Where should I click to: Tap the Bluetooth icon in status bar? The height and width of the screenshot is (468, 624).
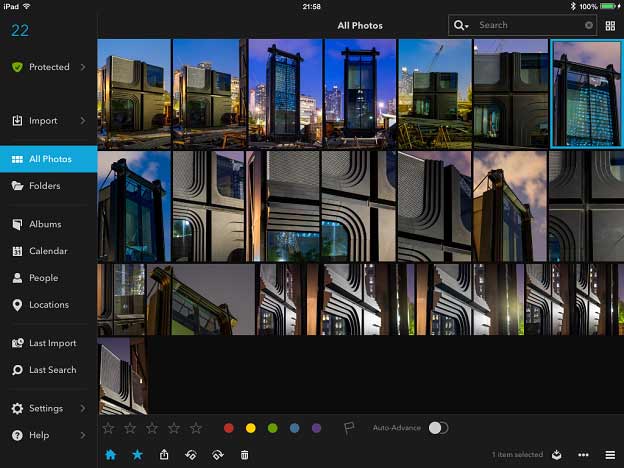[573, 6]
